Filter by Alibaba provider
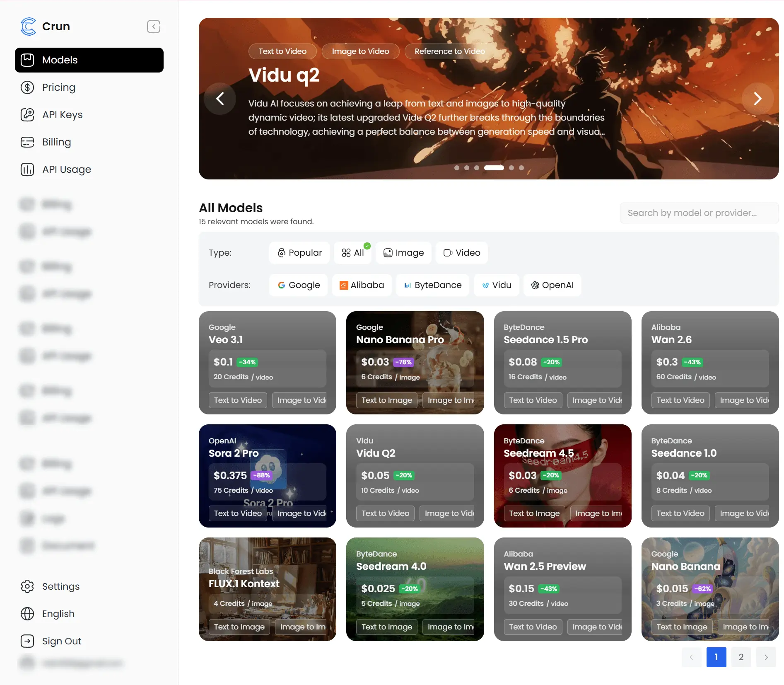 click(x=362, y=285)
